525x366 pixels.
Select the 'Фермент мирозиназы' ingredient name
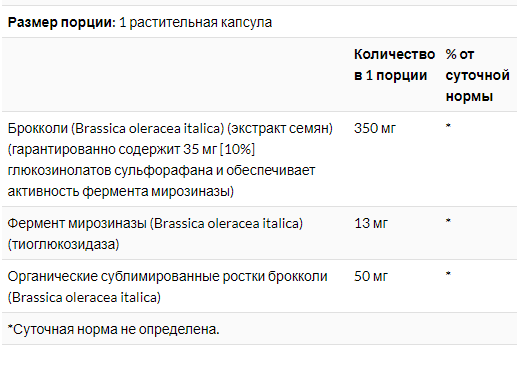pyautogui.click(x=77, y=223)
